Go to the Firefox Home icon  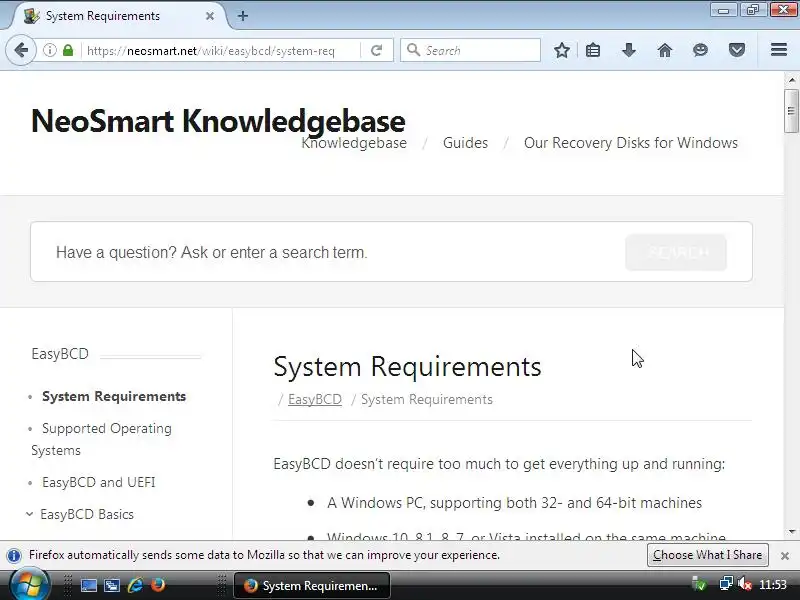pos(665,50)
